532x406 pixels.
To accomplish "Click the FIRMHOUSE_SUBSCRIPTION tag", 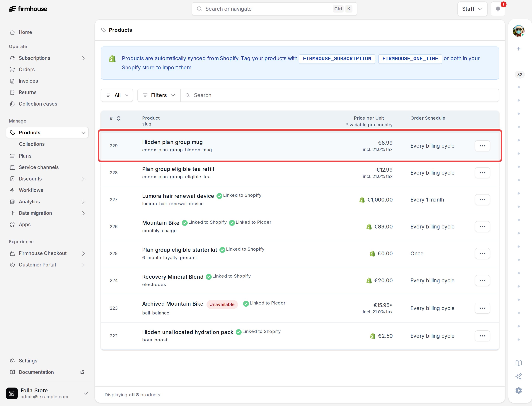I will point(337,59).
